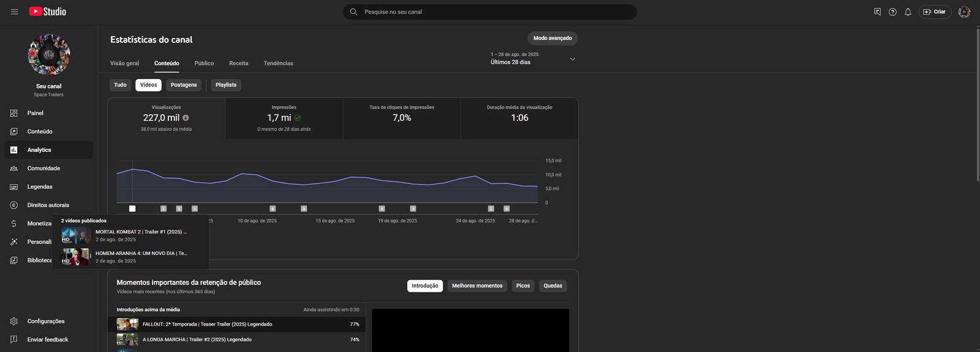Click the Personalização magic wand icon

pos(13,242)
